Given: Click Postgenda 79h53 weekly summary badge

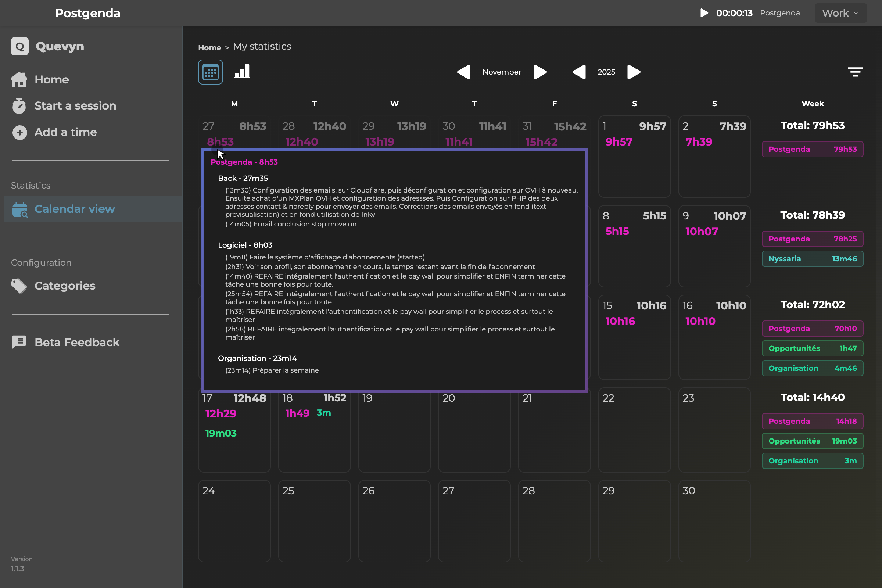Looking at the screenshot, I should pos(812,149).
